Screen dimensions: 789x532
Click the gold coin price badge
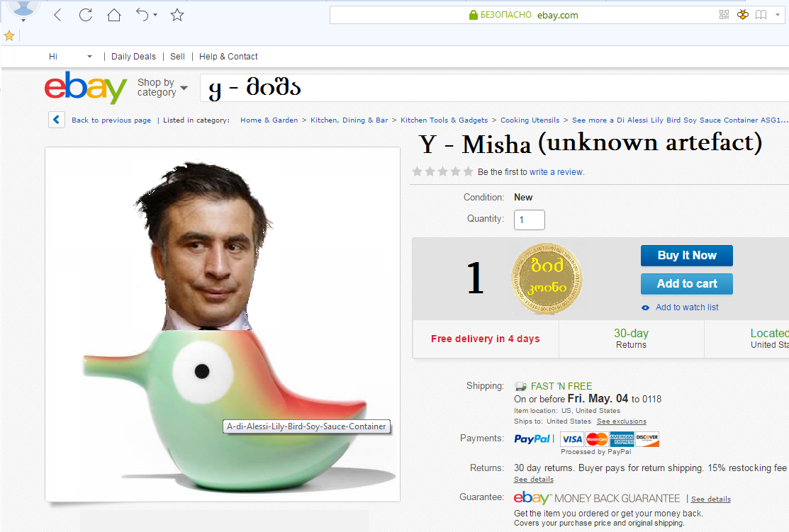tap(547, 278)
